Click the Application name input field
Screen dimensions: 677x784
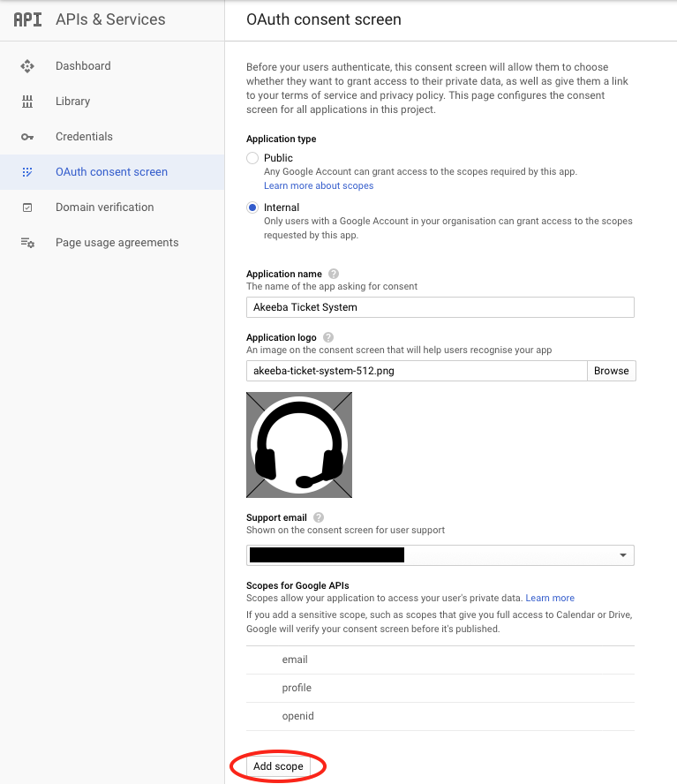tap(440, 307)
